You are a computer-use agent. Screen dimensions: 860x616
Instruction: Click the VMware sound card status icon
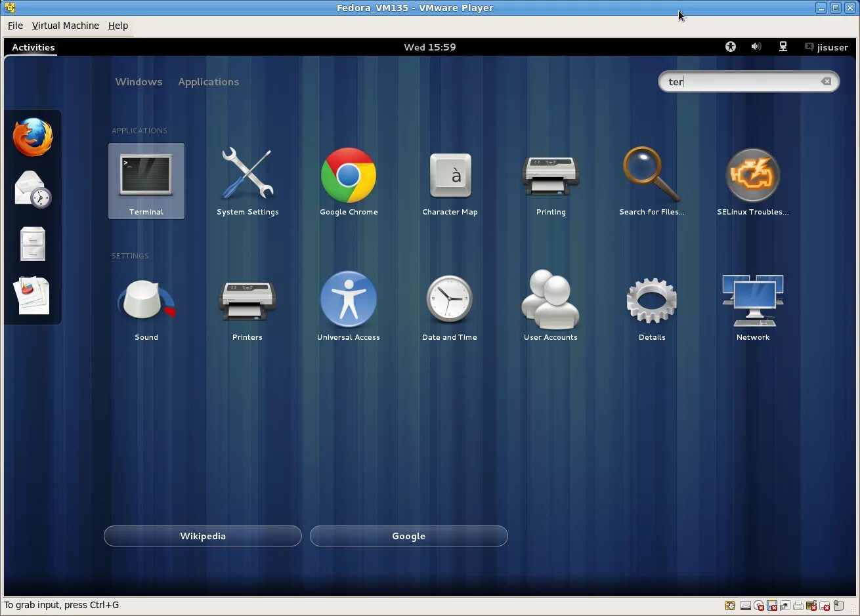pos(811,606)
